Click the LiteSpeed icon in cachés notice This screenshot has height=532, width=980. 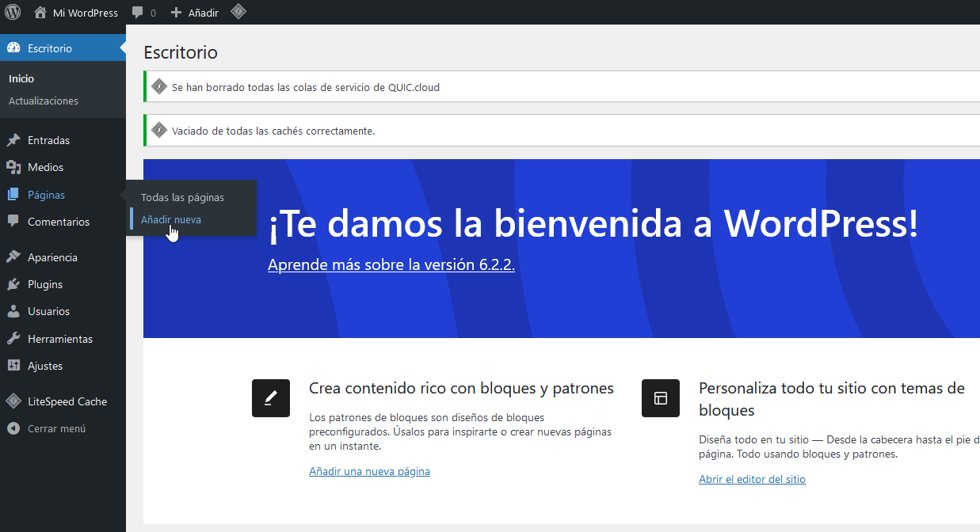pyautogui.click(x=159, y=131)
